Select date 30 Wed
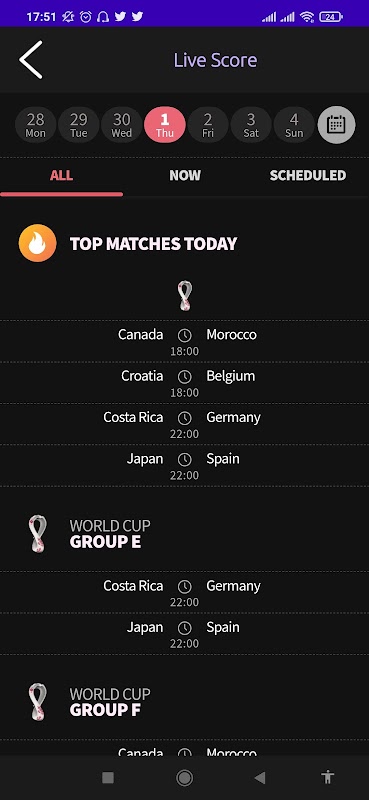The width and height of the screenshot is (369, 800). (x=121, y=124)
